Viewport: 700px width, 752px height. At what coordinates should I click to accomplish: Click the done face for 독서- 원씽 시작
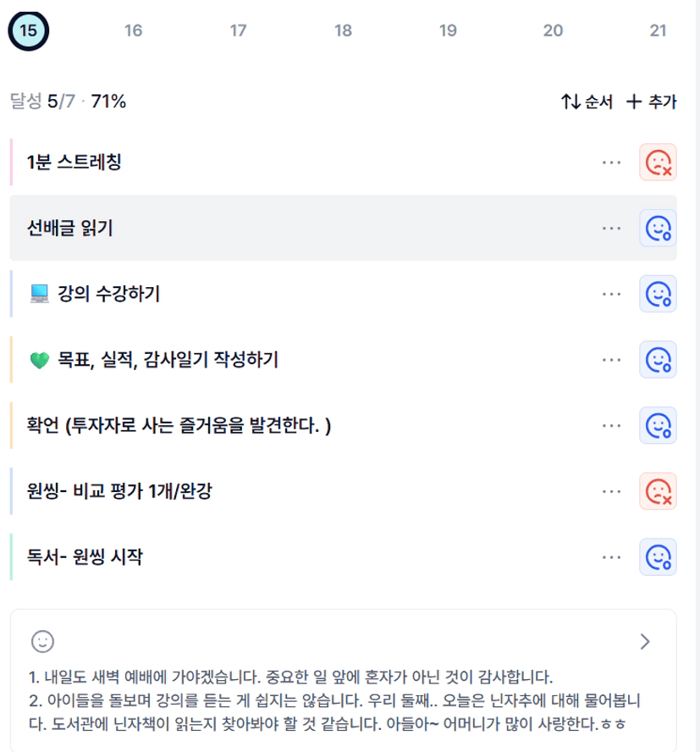click(x=658, y=556)
